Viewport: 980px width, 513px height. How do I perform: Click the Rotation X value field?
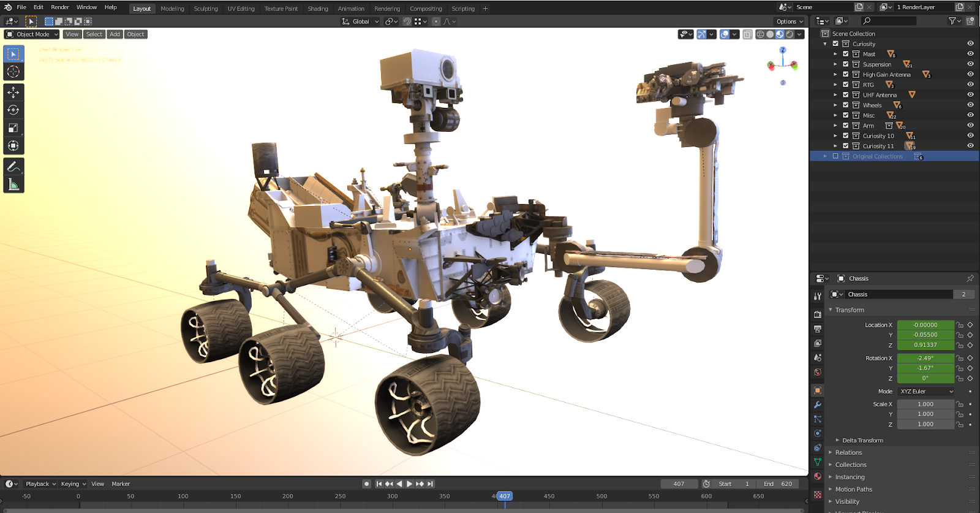point(925,358)
